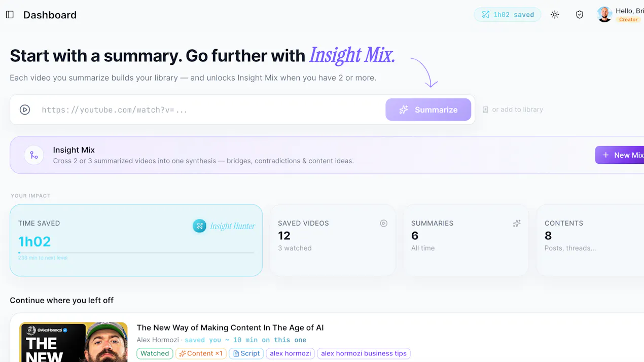Click 'or add to library' link
The image size is (644, 362).
517,110
